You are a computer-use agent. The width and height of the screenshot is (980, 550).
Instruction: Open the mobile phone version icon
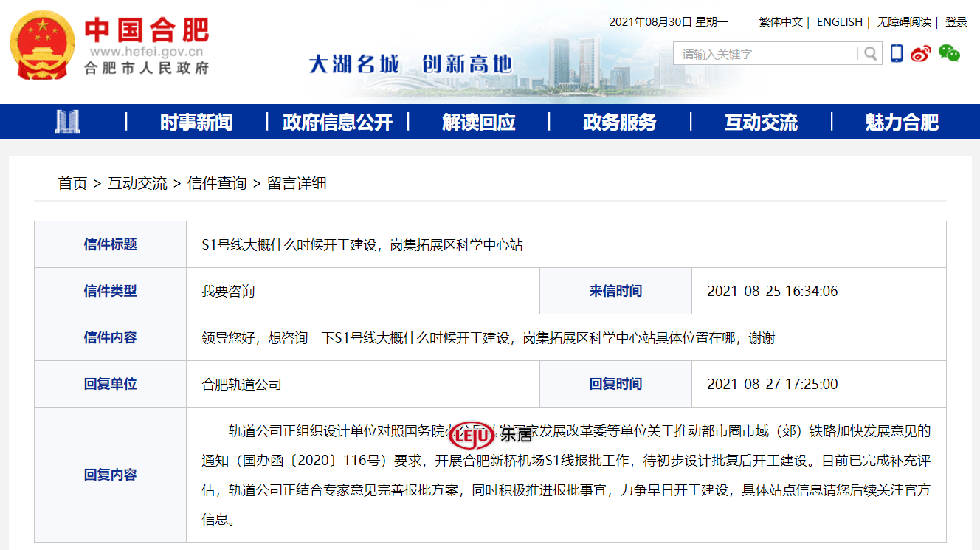(x=897, y=53)
